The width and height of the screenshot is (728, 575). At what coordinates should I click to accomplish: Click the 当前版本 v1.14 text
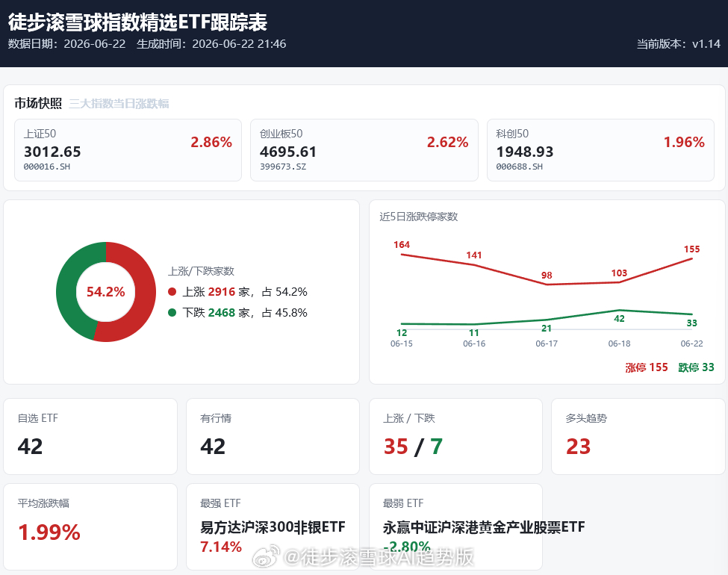pyautogui.click(x=678, y=43)
